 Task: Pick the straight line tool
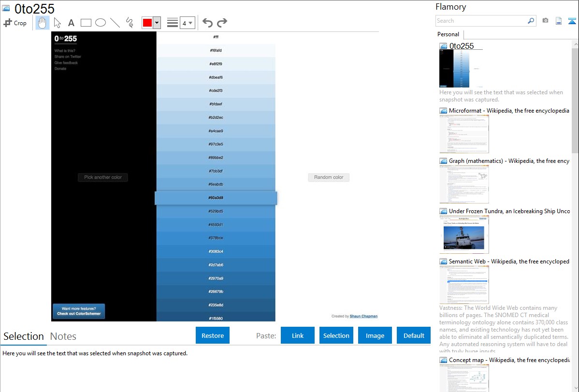tap(115, 23)
